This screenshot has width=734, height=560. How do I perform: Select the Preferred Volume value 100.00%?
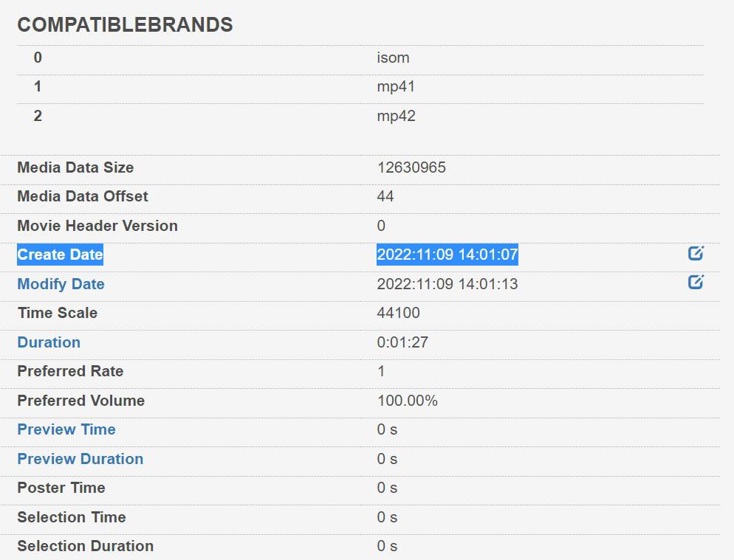(407, 401)
